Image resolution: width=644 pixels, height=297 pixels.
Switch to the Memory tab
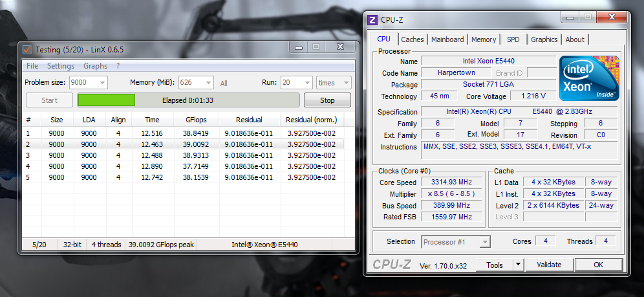tap(484, 39)
